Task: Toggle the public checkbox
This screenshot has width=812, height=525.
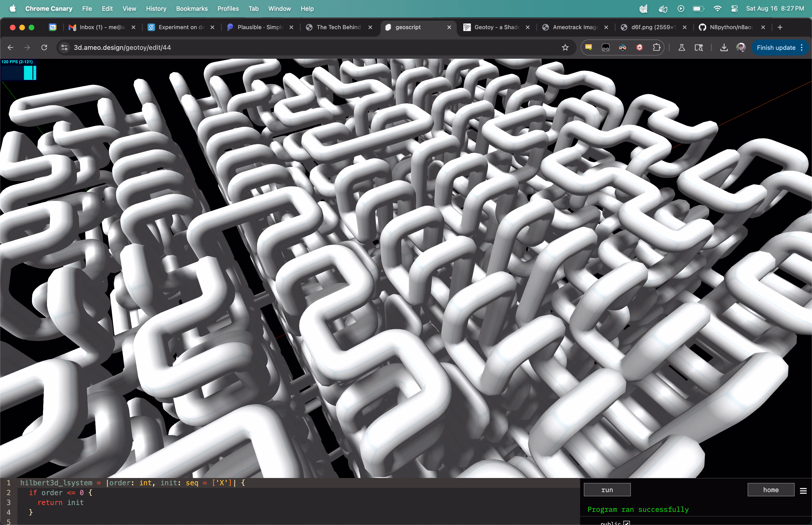Action: pyautogui.click(x=627, y=523)
